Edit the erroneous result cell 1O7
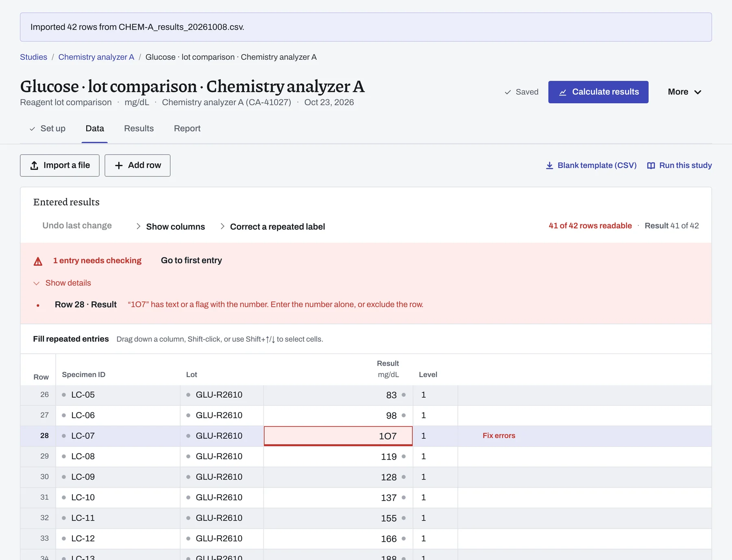 point(338,436)
